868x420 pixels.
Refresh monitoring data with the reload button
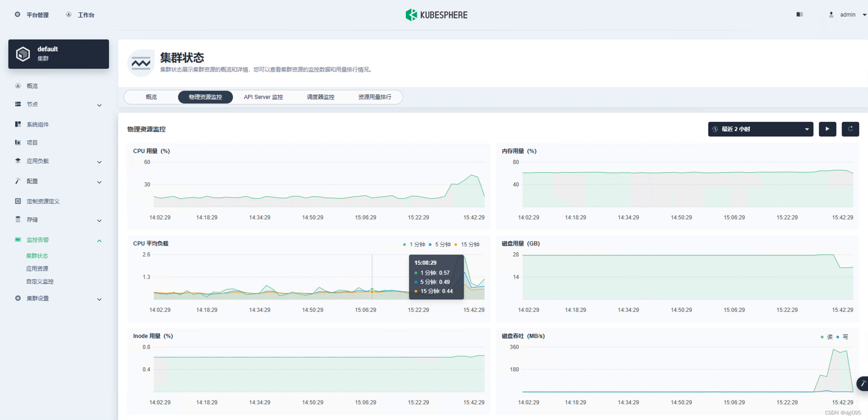(x=850, y=129)
